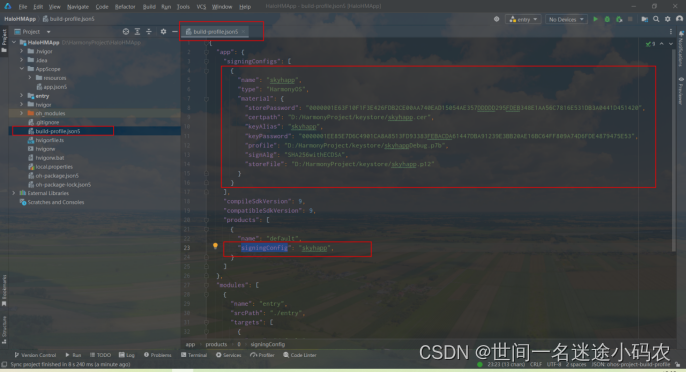
Task: Toggle the Project tool window side tab
Action: [x=4, y=41]
